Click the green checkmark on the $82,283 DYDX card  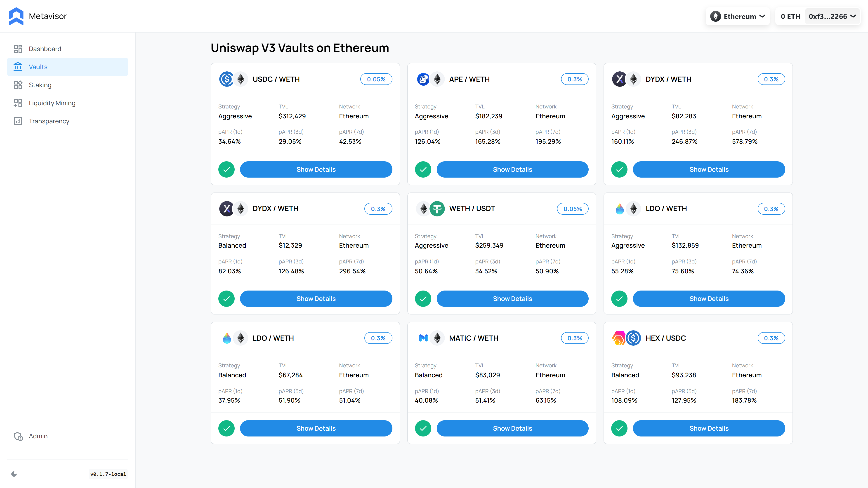(619, 169)
